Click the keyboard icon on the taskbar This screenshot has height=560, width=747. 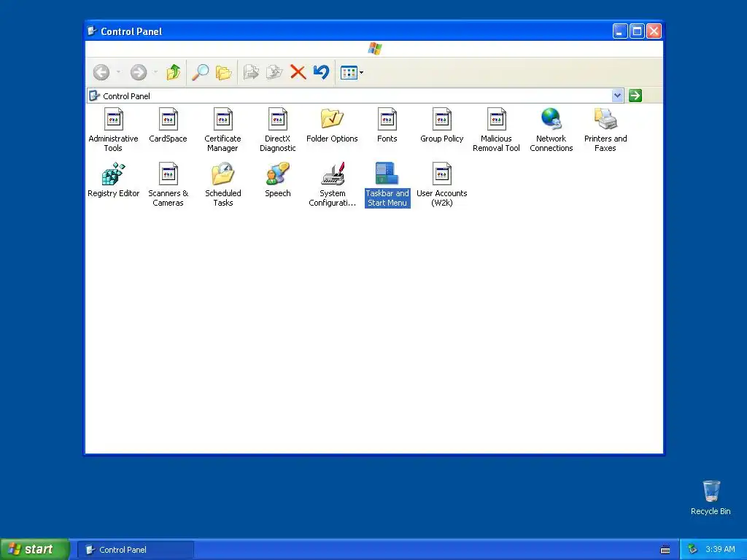tap(665, 550)
